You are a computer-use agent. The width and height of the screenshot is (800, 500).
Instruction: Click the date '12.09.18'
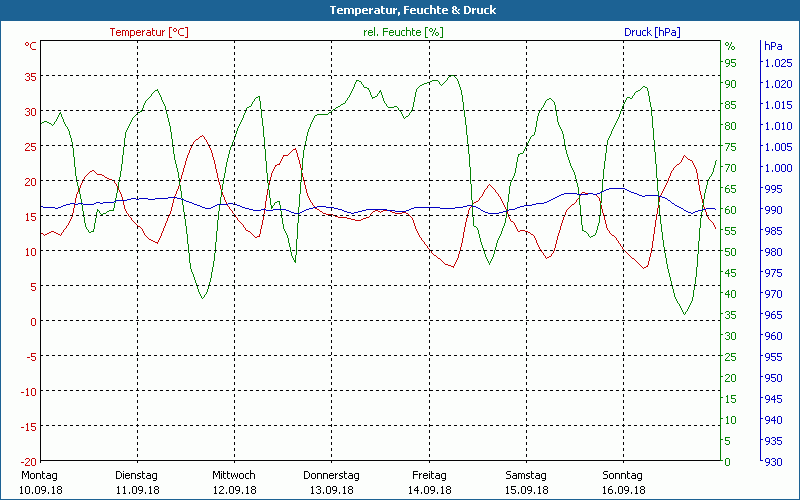coord(235,490)
